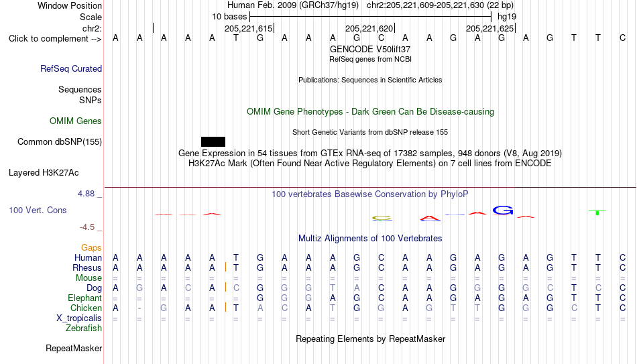
Task: Click the green T in PhyloP conservation logo
Action: pos(597,213)
